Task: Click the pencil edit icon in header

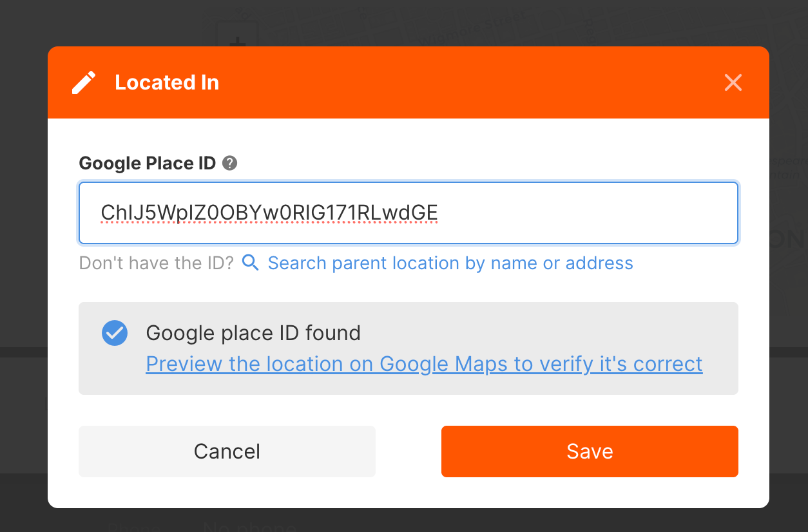Action: (84, 82)
